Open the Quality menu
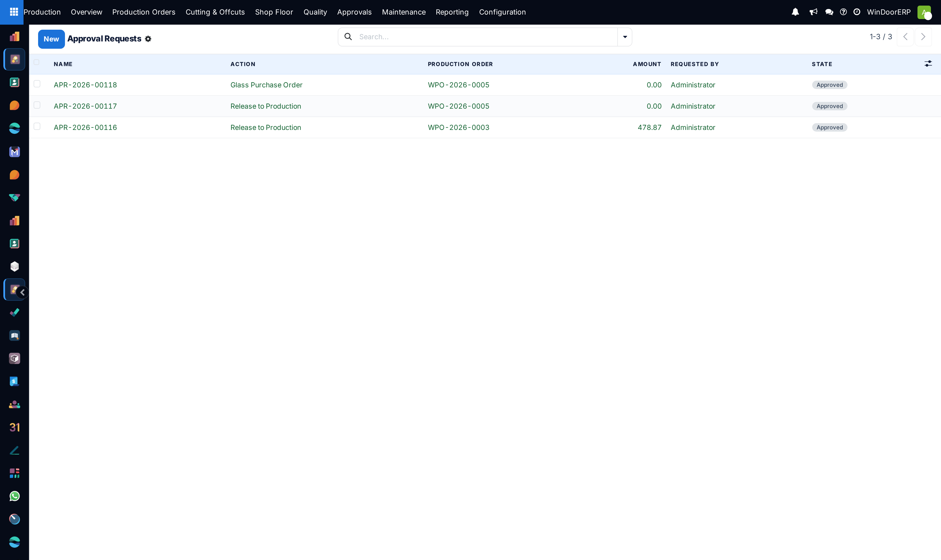The width and height of the screenshot is (941, 560). tap(315, 12)
